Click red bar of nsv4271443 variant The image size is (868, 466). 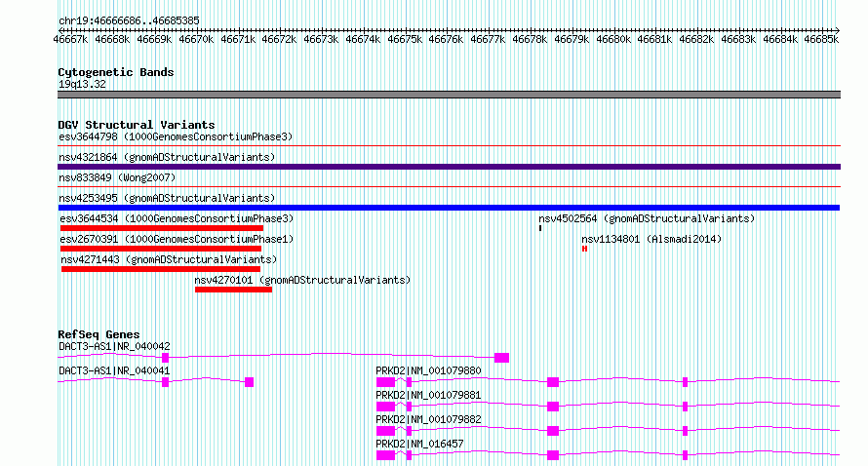161,269
